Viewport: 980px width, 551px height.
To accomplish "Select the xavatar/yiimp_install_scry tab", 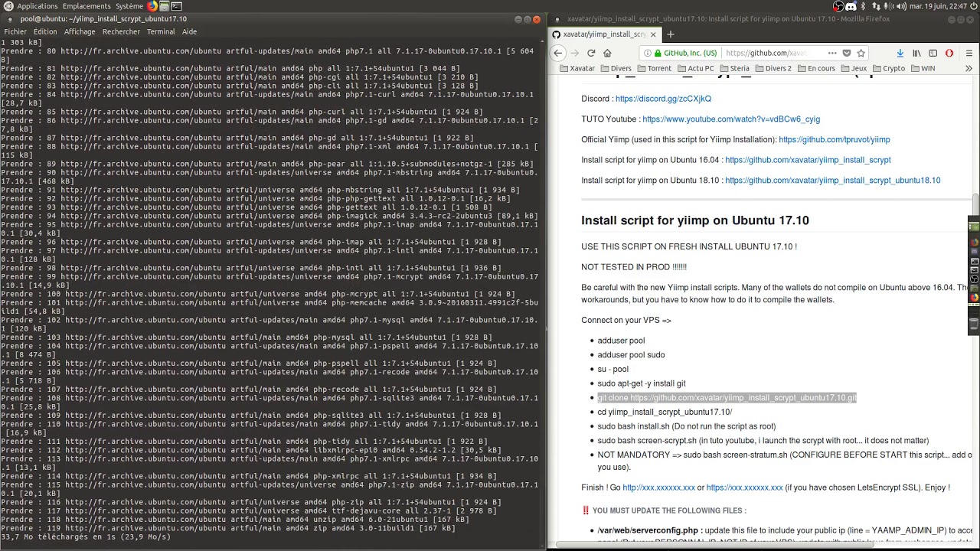I will pyautogui.click(x=603, y=34).
